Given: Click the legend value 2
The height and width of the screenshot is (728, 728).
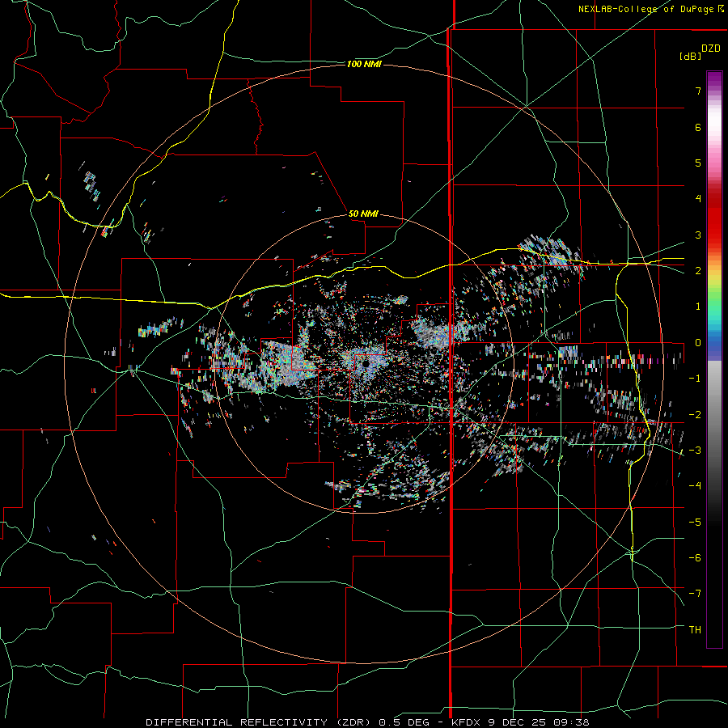Looking at the screenshot, I should pos(698,271).
